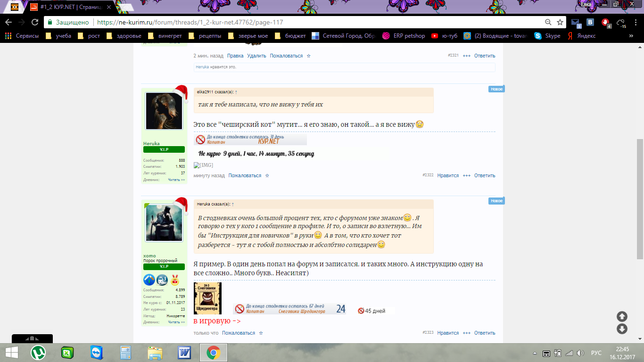Click Нравится on post #2322

point(448,175)
